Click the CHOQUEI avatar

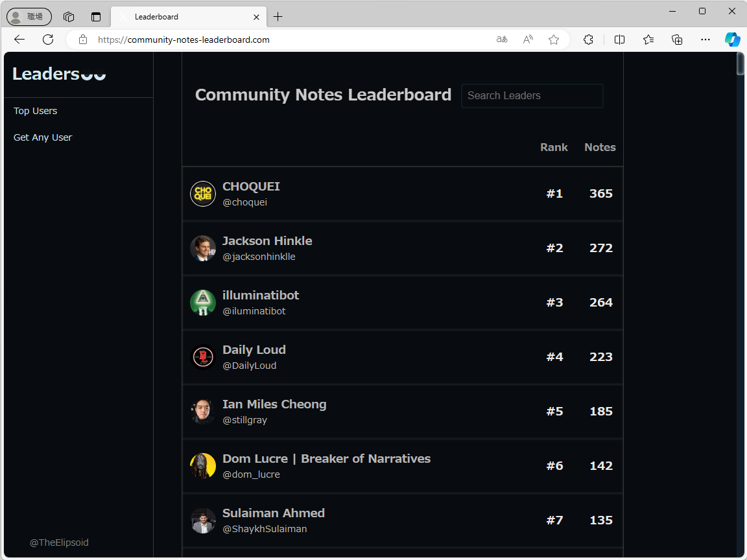click(203, 194)
